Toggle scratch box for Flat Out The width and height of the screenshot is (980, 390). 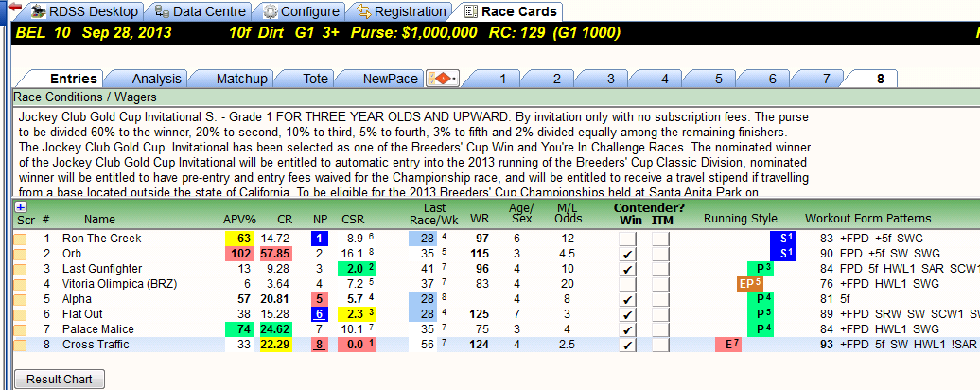click(x=21, y=313)
